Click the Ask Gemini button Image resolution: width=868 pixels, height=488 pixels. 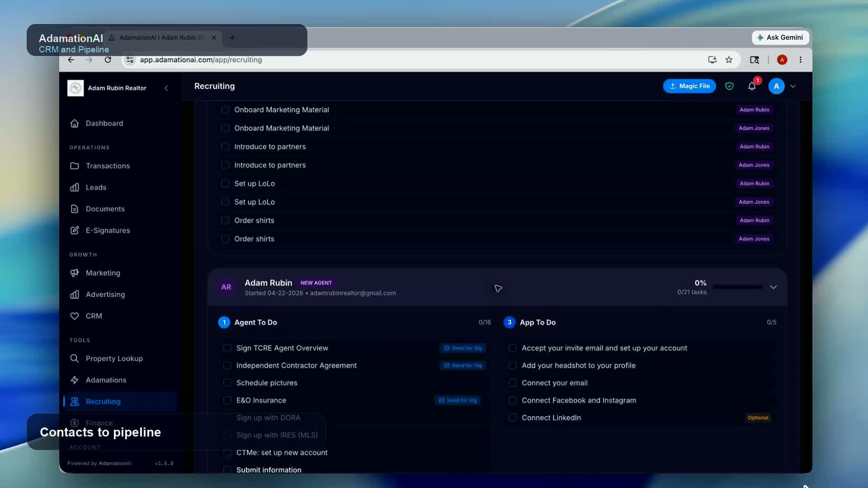(780, 38)
